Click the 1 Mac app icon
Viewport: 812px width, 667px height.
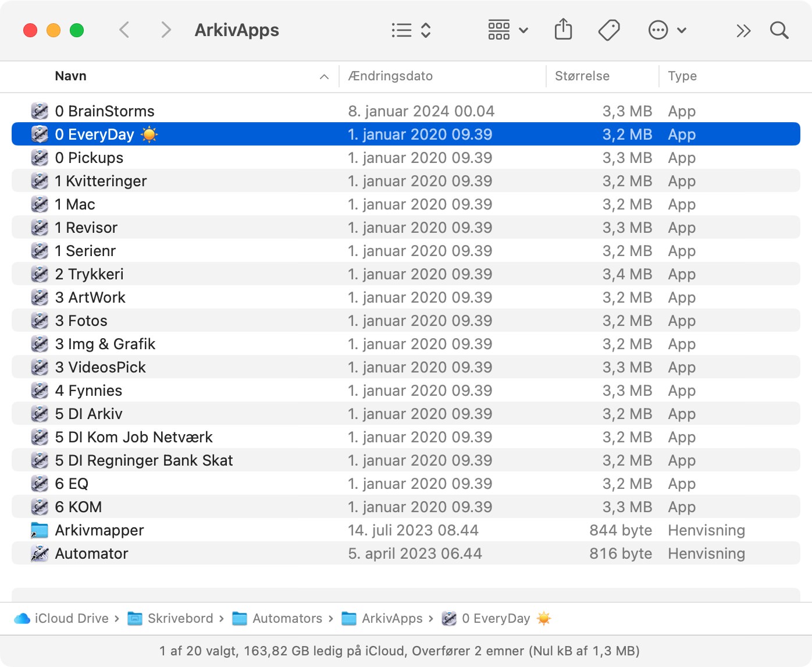[40, 204]
